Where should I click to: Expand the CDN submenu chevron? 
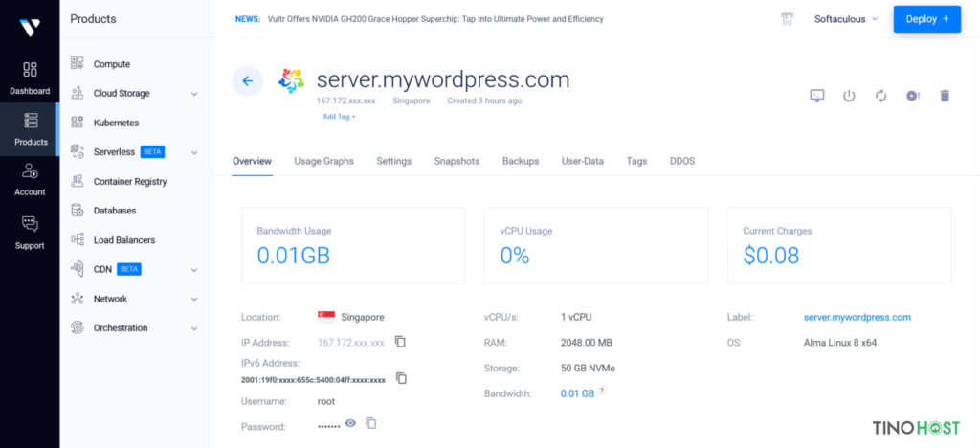click(194, 270)
